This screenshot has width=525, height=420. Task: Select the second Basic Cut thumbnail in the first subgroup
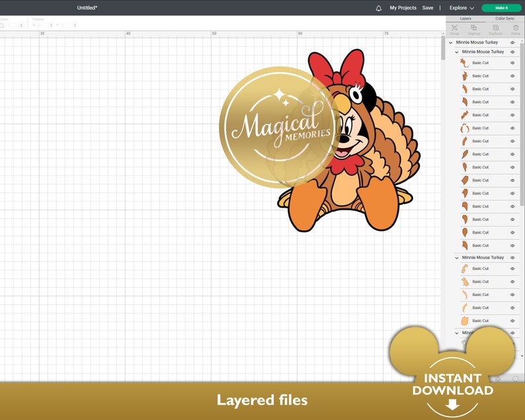464,76
